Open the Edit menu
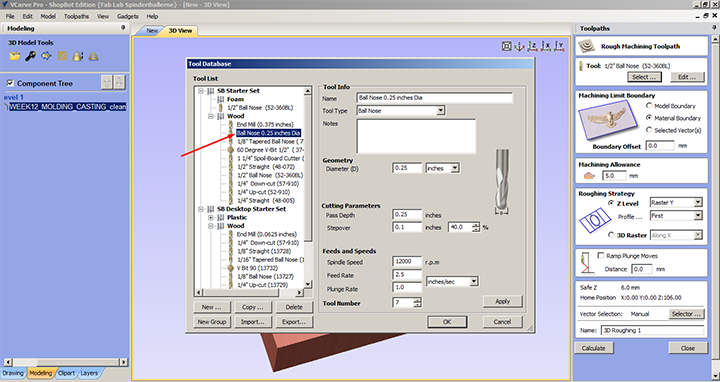The width and height of the screenshot is (720, 382). pos(28,17)
